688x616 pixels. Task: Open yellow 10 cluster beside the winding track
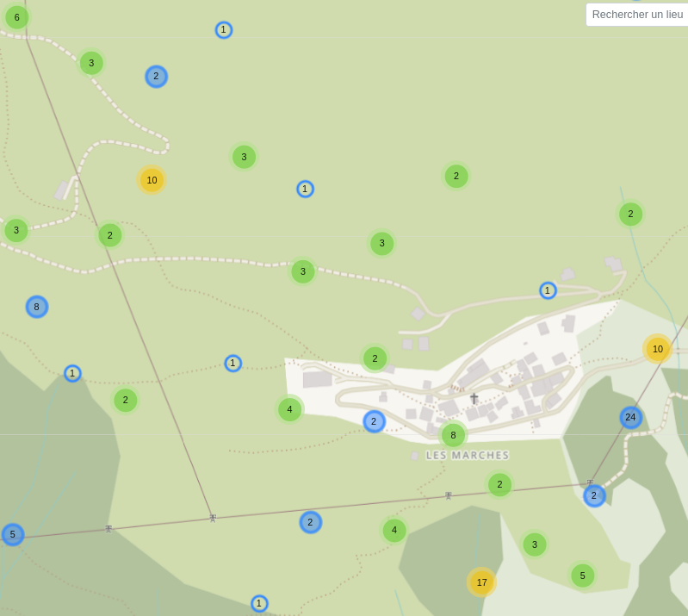[x=152, y=180]
